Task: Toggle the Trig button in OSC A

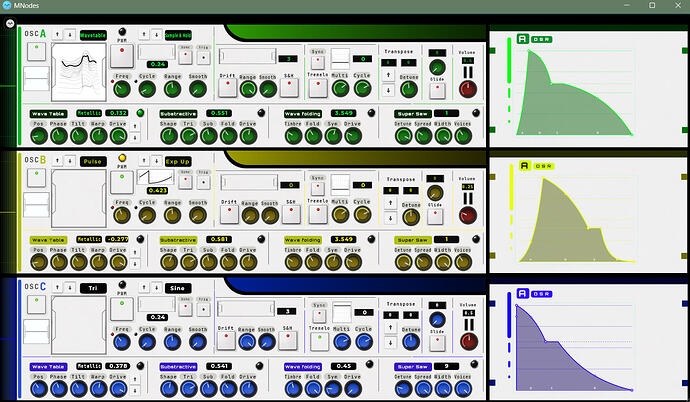Action: click(203, 58)
